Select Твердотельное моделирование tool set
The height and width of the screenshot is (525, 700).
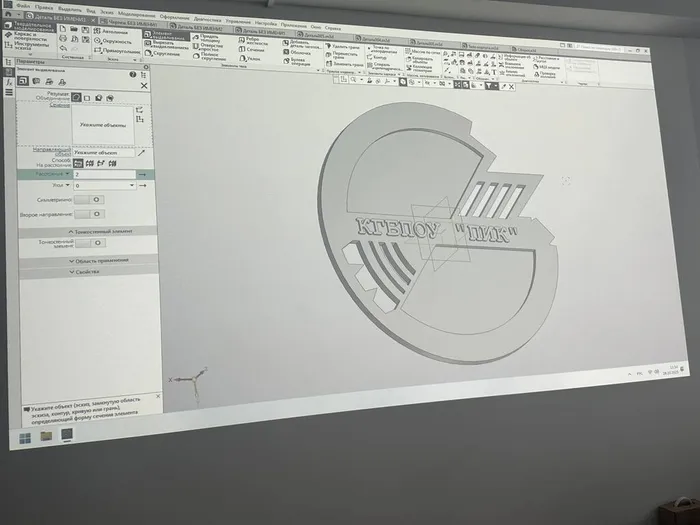click(x=28, y=26)
